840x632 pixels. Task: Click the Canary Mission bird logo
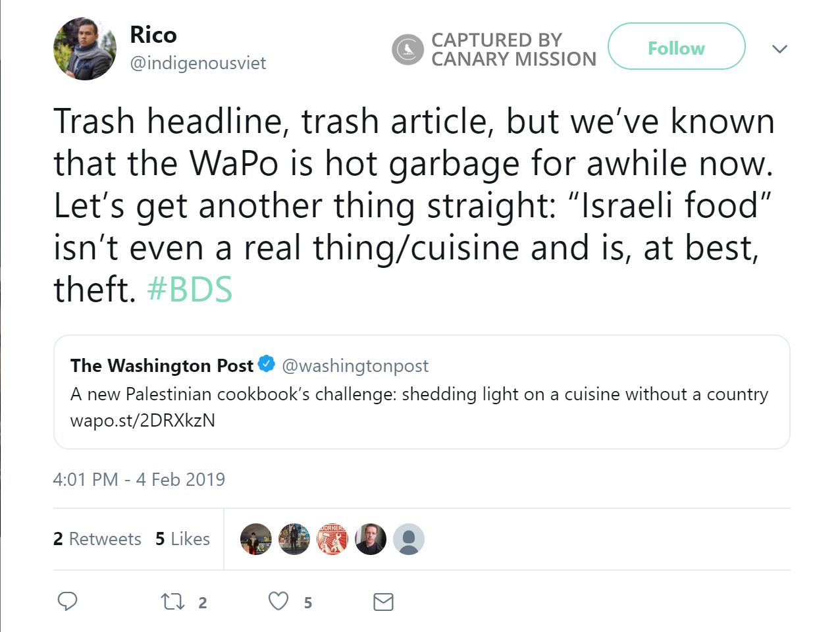407,49
